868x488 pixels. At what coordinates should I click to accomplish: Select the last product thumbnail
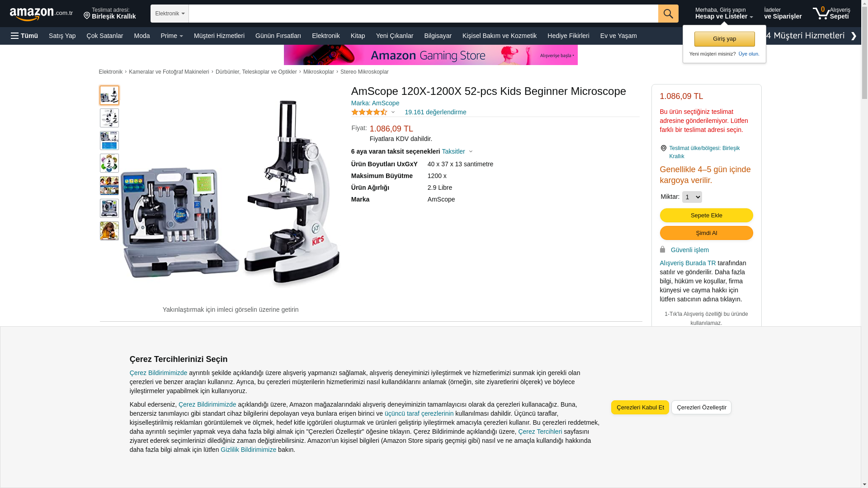click(x=109, y=231)
